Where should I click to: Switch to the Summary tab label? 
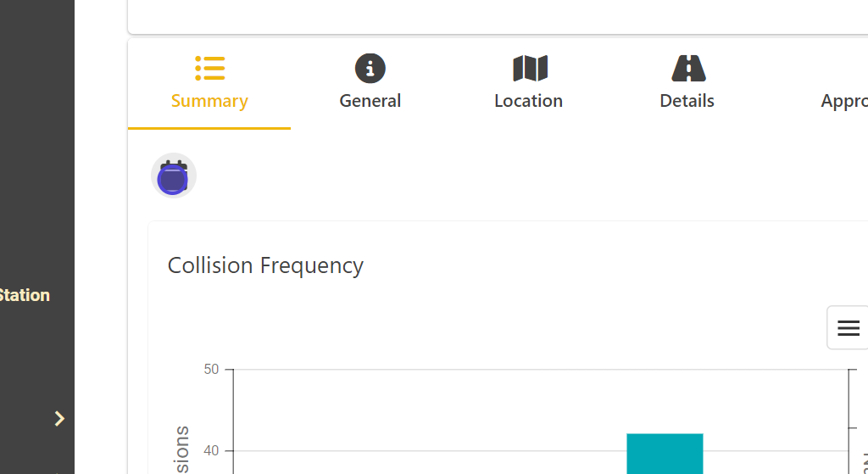209,101
